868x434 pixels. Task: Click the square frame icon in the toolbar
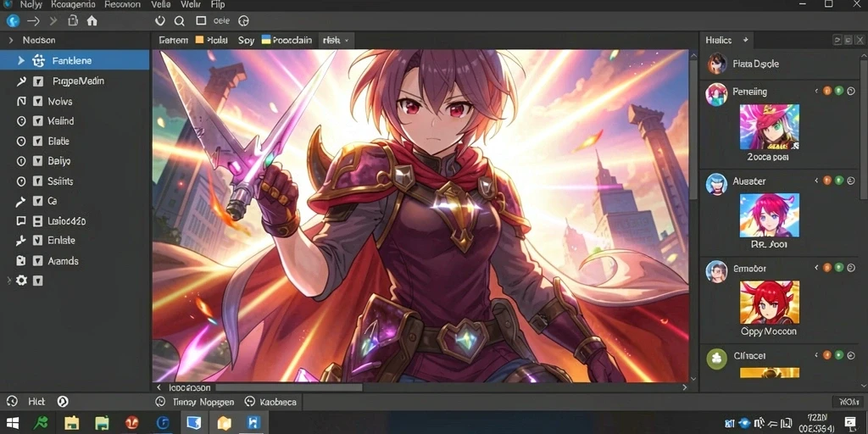point(201,20)
